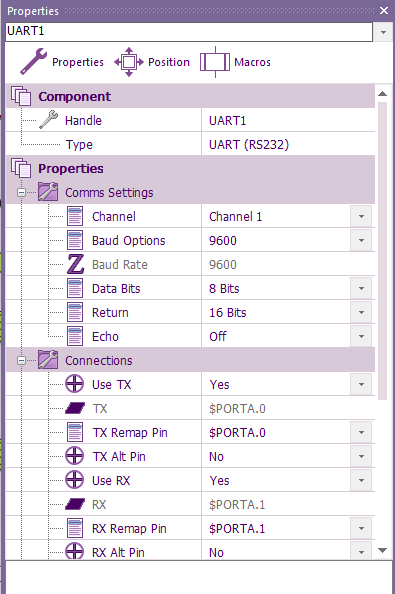Click the list icon beside Baud Options

click(75, 240)
